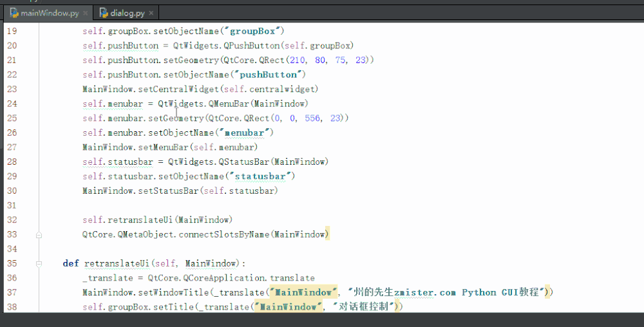Switch to the dialog.py editor tab
The height and width of the screenshot is (327, 644).
(x=125, y=13)
